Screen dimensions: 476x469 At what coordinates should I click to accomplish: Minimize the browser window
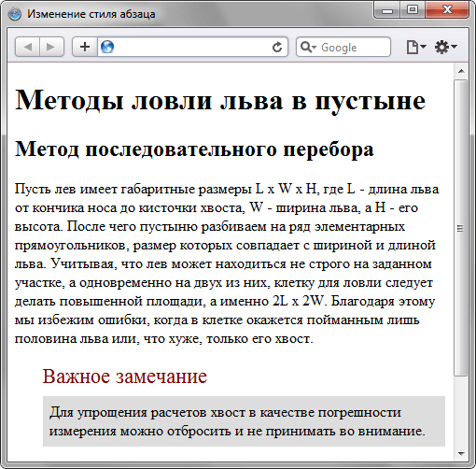387,10
